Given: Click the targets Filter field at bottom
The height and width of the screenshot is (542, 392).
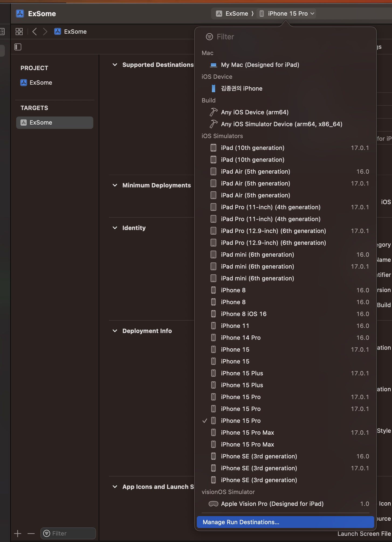Looking at the screenshot, I should click(68, 533).
